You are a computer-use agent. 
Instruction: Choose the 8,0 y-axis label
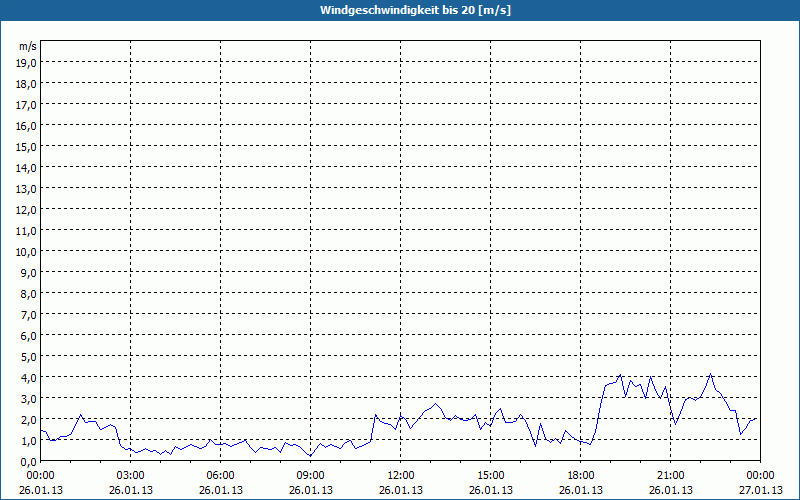tap(29, 294)
